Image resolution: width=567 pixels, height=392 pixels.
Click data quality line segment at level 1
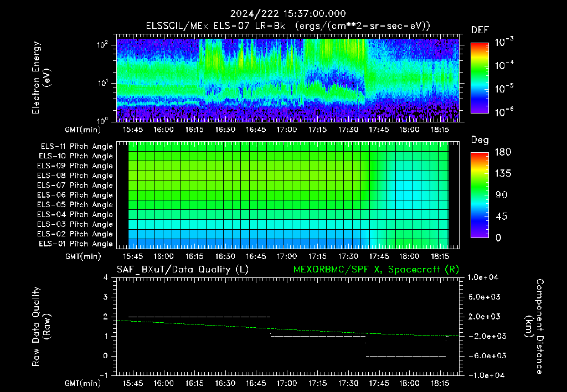coord(318,336)
